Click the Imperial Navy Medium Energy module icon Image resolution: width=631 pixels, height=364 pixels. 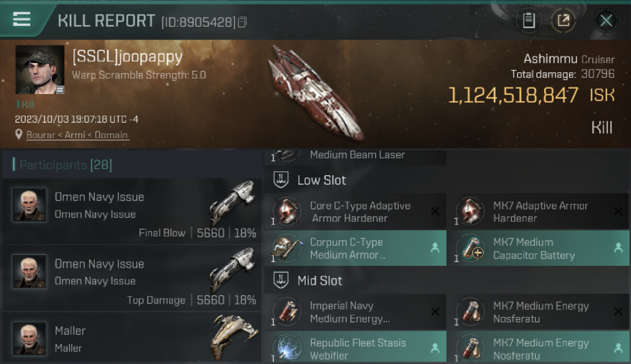tap(286, 312)
